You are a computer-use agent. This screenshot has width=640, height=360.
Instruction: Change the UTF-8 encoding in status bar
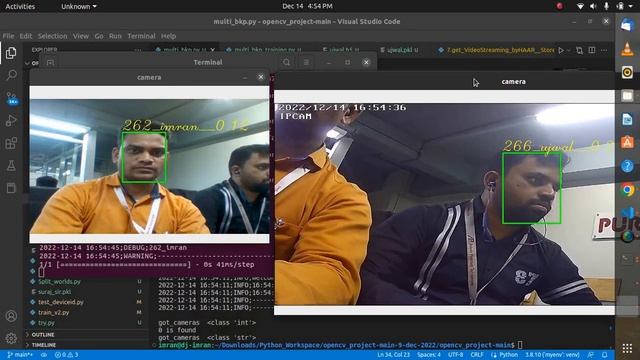coord(456,355)
